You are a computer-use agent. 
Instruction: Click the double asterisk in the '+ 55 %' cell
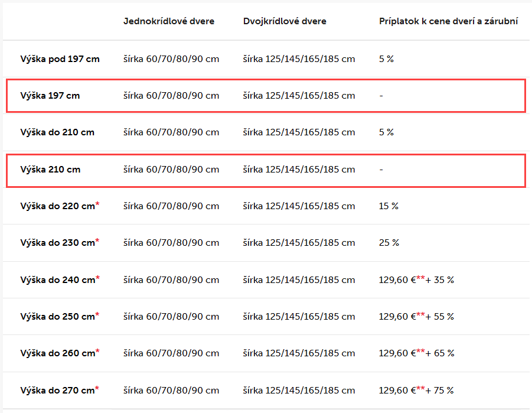(x=421, y=315)
